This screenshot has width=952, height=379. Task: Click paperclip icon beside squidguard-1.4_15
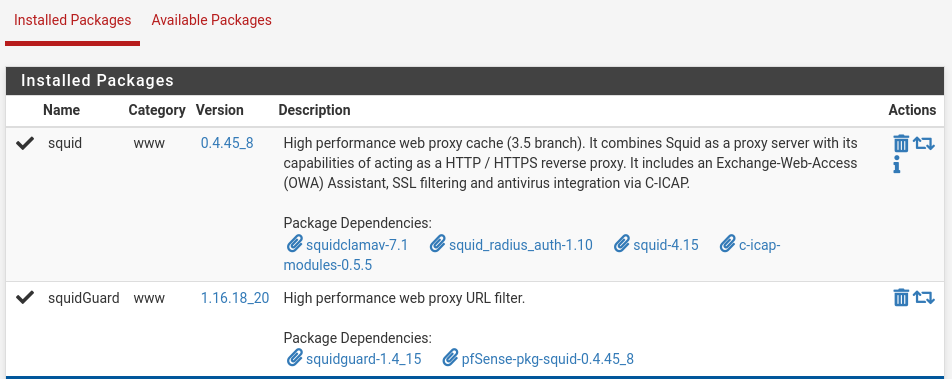[x=294, y=358]
